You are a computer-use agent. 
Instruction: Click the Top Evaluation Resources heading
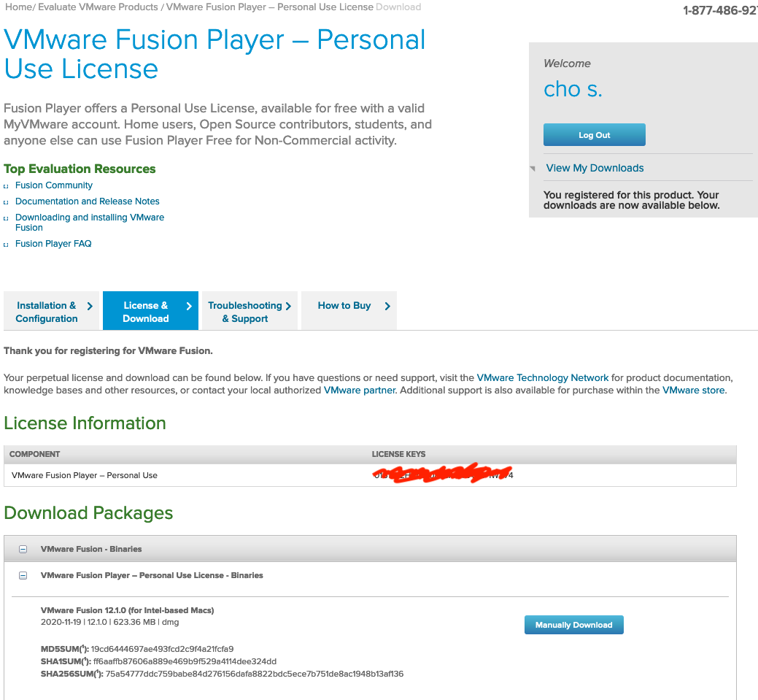(80, 169)
